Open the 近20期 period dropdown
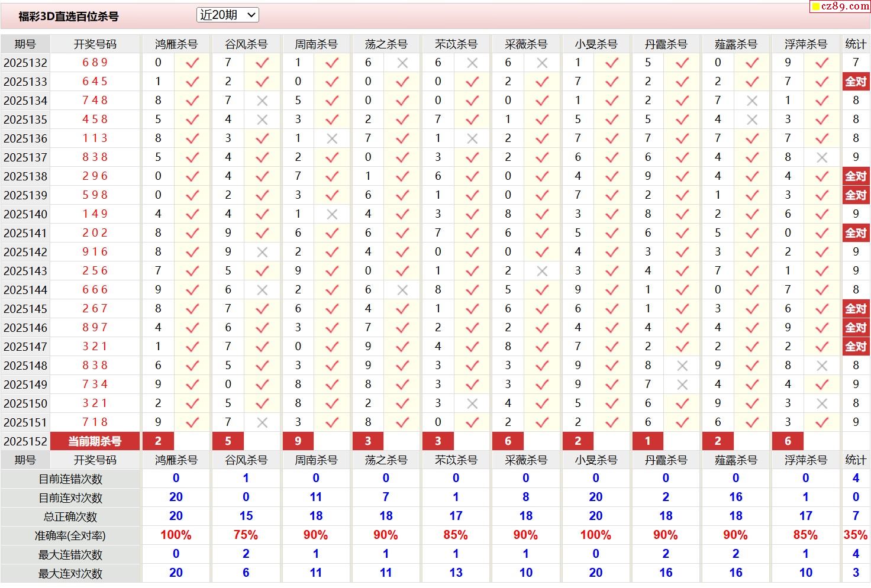The width and height of the screenshot is (871, 588). tap(227, 15)
